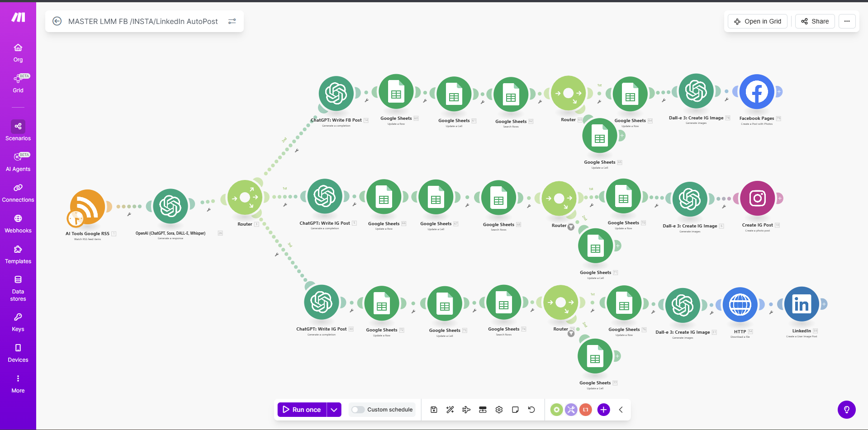Open Scenarios in the sidebar
Image resolution: width=868 pixels, height=430 pixels.
(18, 131)
